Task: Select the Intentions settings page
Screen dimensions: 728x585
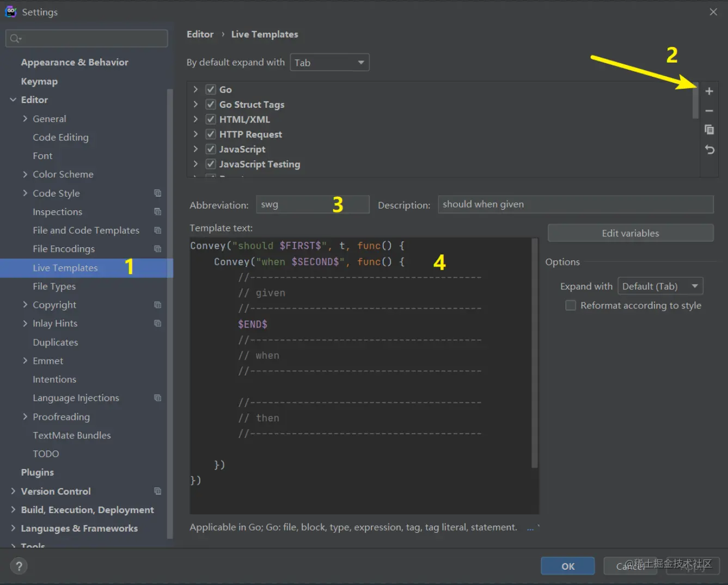Action: point(54,379)
